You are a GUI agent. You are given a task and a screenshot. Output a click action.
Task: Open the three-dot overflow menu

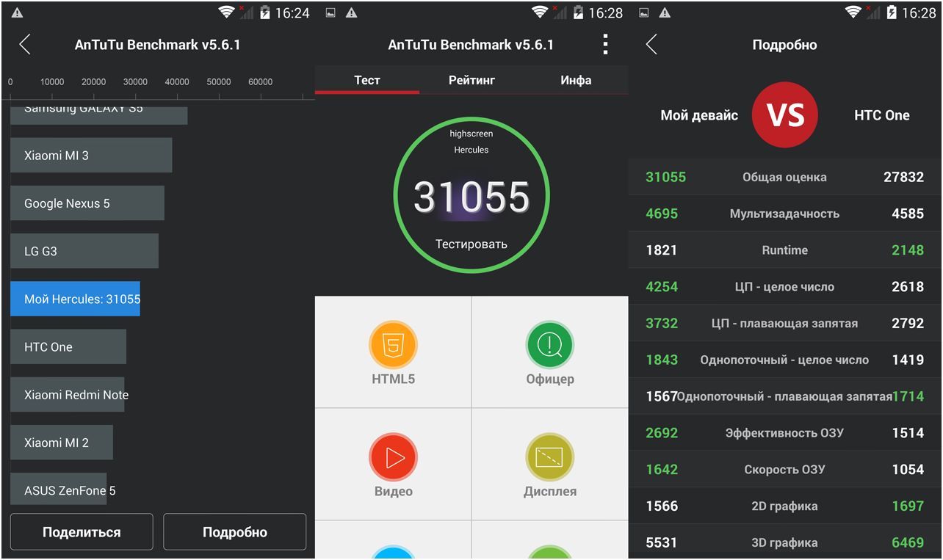605,45
